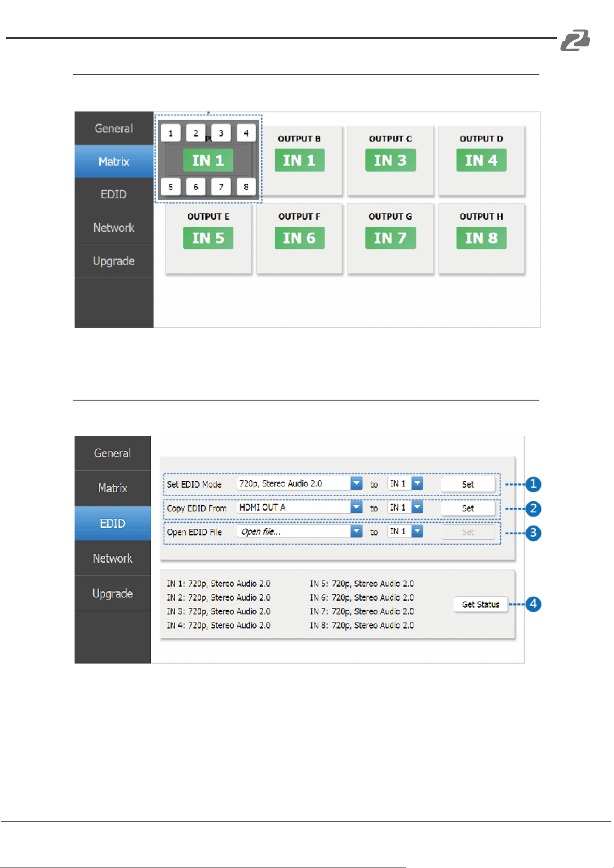Viewport: 614px width, 868px height.
Task: Open the IN 1 target dropdown for Open EDID File
Action: (405, 531)
